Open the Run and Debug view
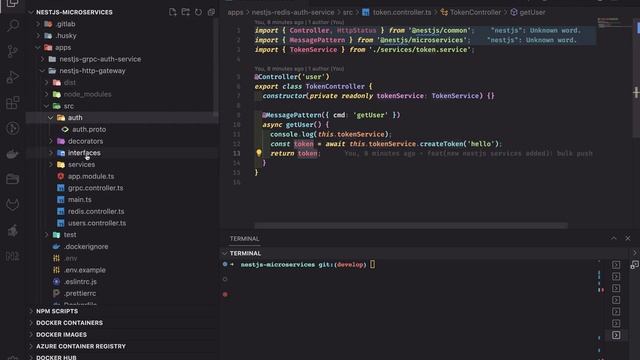The width and height of the screenshot is (640, 360). (13, 77)
